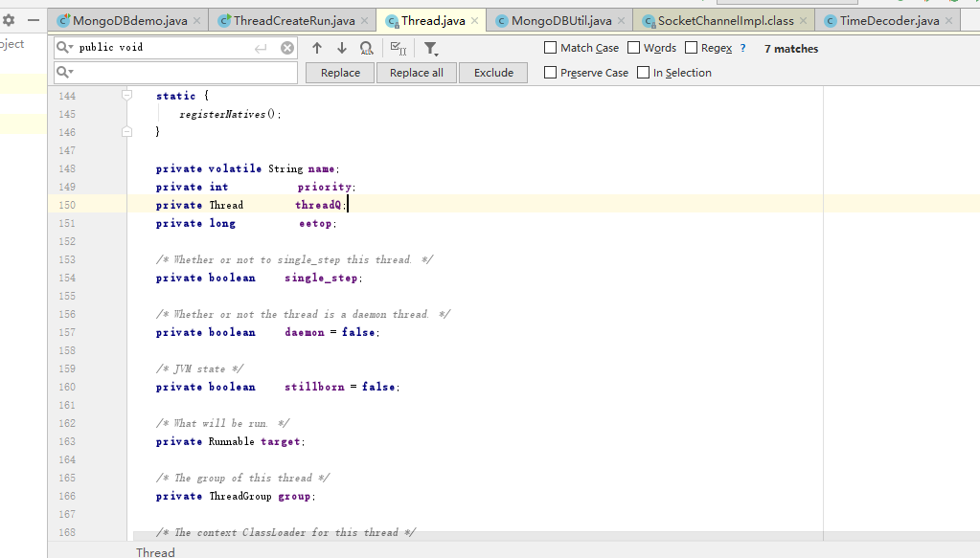
Task: Click line number 150 in gutter
Action: pyautogui.click(x=67, y=205)
